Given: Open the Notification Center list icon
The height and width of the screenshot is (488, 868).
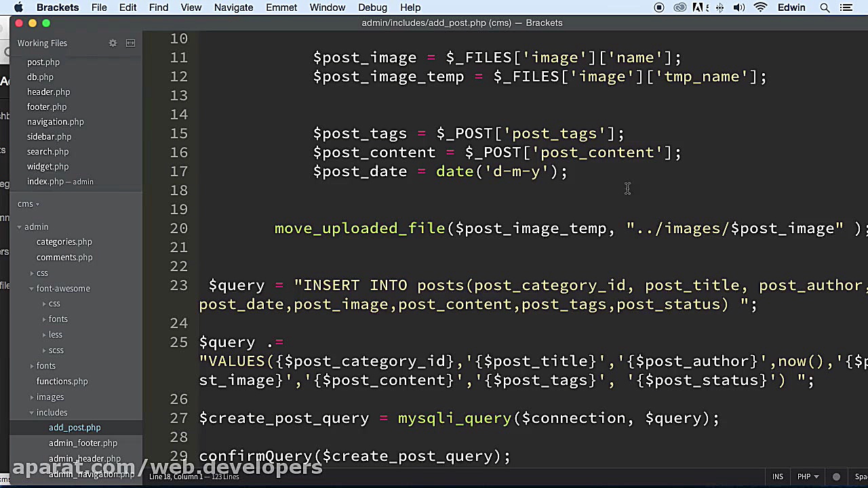Looking at the screenshot, I should tap(846, 7).
